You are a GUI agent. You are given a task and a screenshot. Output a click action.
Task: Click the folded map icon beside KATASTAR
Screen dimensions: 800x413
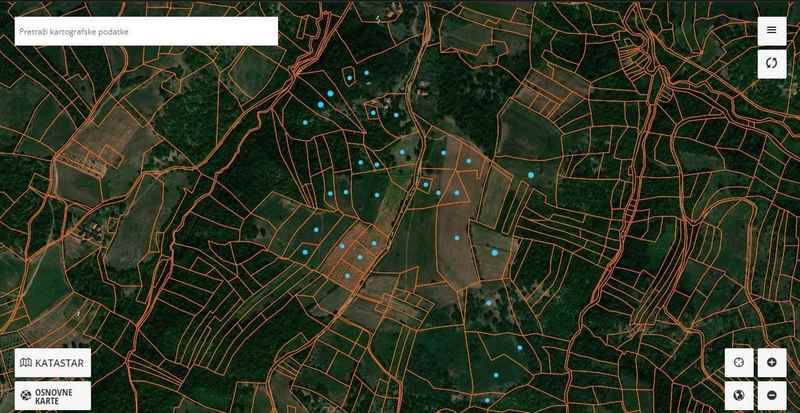pyautogui.click(x=26, y=362)
